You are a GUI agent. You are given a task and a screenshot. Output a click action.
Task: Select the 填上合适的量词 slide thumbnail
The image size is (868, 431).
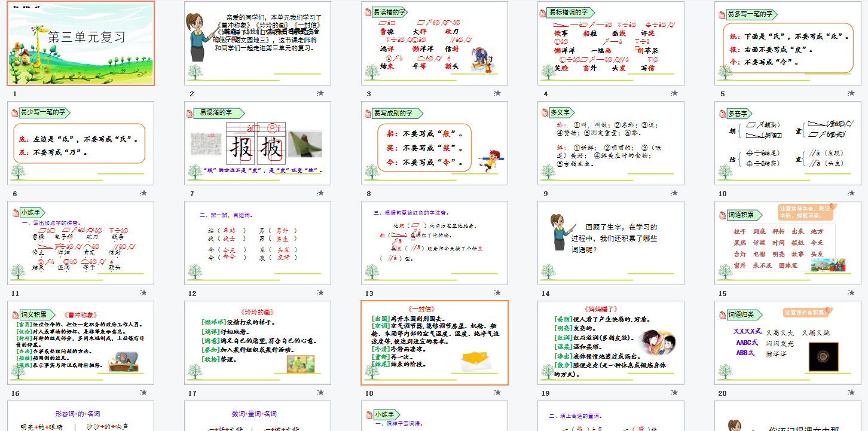(611, 415)
